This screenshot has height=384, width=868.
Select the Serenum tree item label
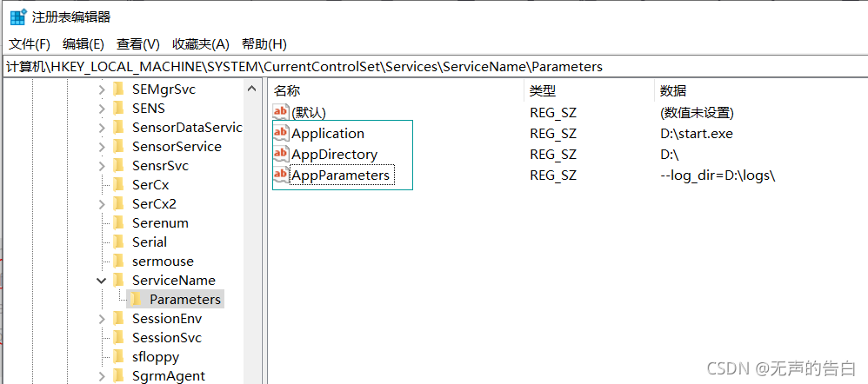pos(161,223)
